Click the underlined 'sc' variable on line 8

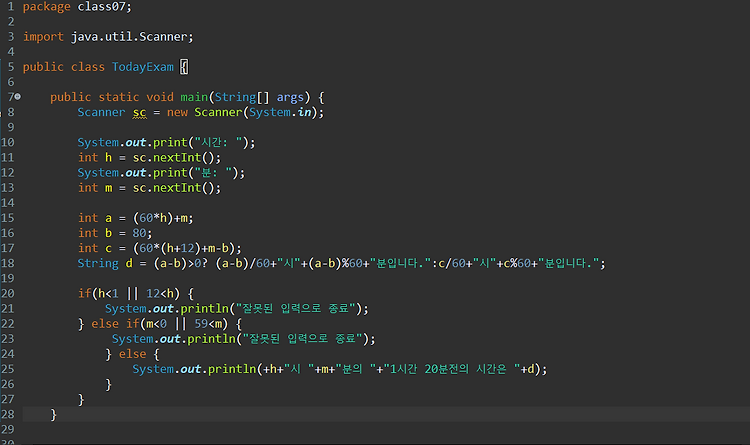[x=139, y=113]
